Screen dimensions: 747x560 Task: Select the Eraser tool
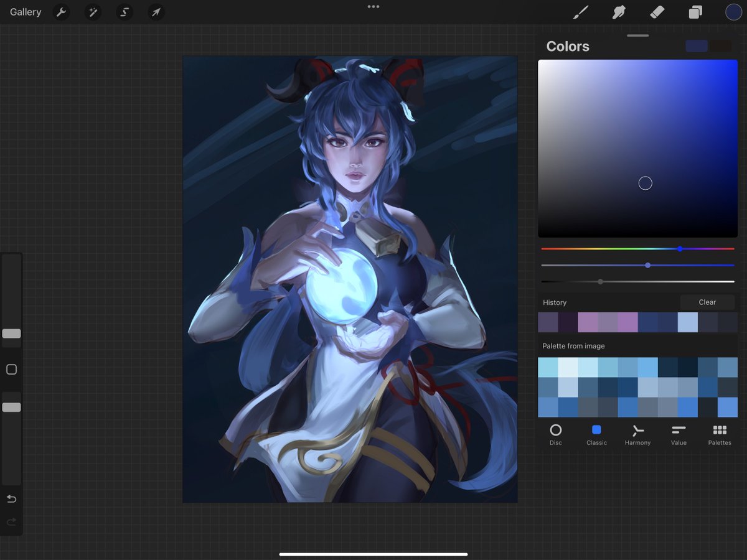pyautogui.click(x=657, y=12)
